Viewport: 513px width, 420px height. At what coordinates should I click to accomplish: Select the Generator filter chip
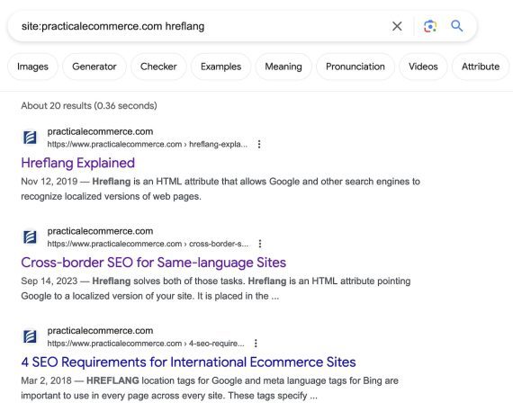click(x=94, y=67)
